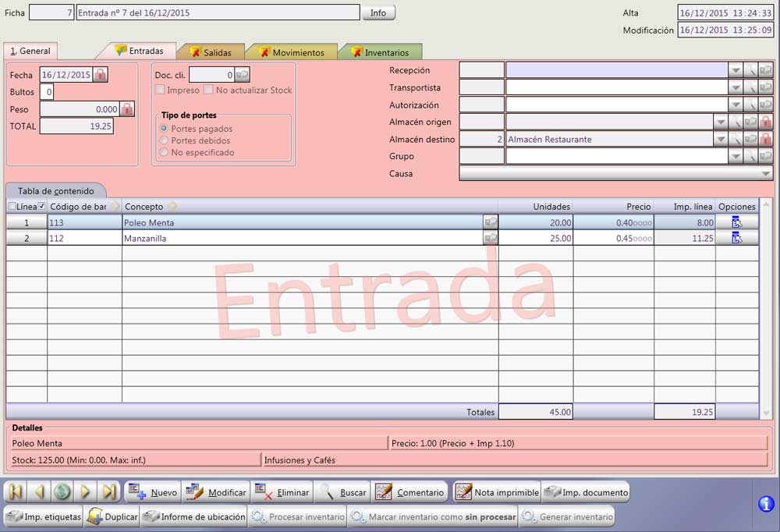Viewport: 780px width, 532px height.
Task: Click the lock icon for Almacén destino
Action: point(766,140)
